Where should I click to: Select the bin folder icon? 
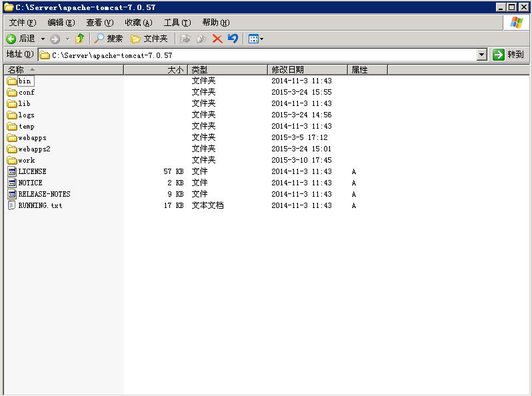12,81
